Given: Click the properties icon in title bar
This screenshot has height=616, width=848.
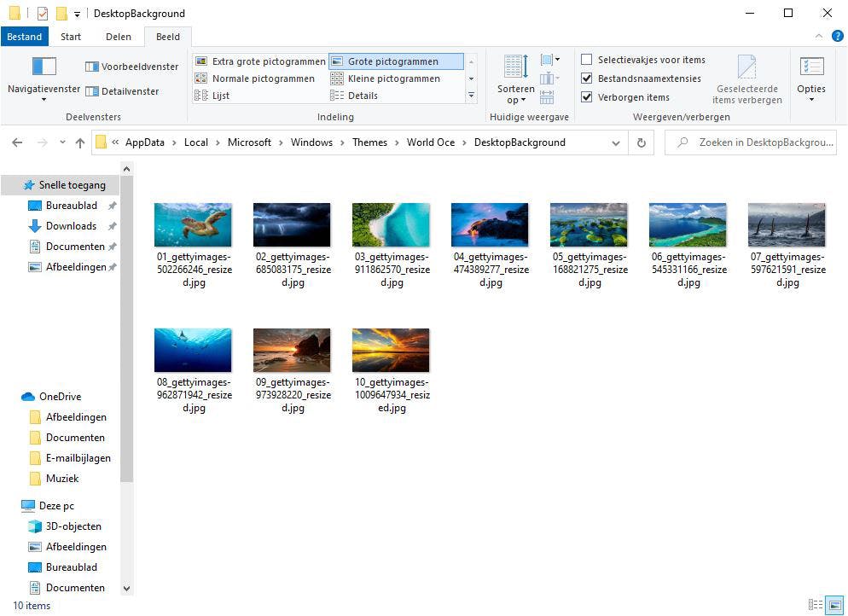Looking at the screenshot, I should coord(42,13).
